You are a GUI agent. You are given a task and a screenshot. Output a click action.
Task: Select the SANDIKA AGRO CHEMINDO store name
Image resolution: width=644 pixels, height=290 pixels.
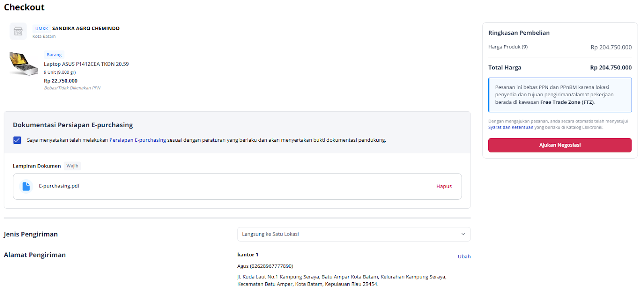pyautogui.click(x=86, y=29)
